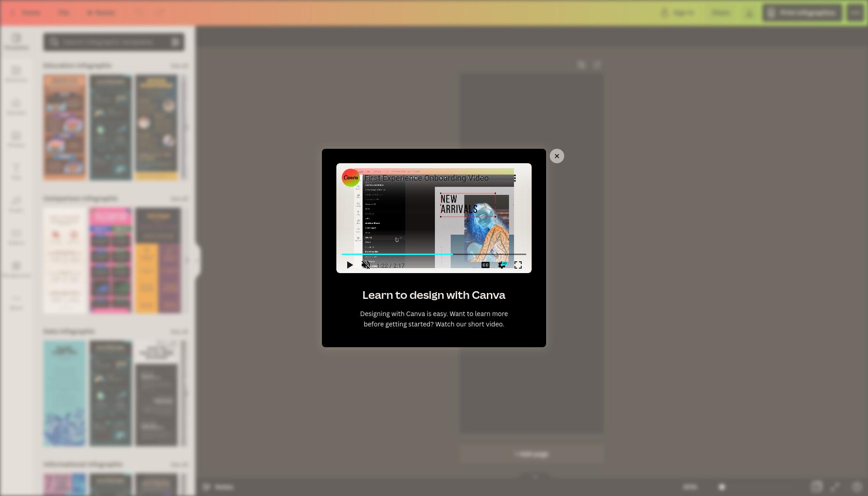Viewport: 868px width, 496px height.
Task: Open the Share menu
Action: (721, 13)
